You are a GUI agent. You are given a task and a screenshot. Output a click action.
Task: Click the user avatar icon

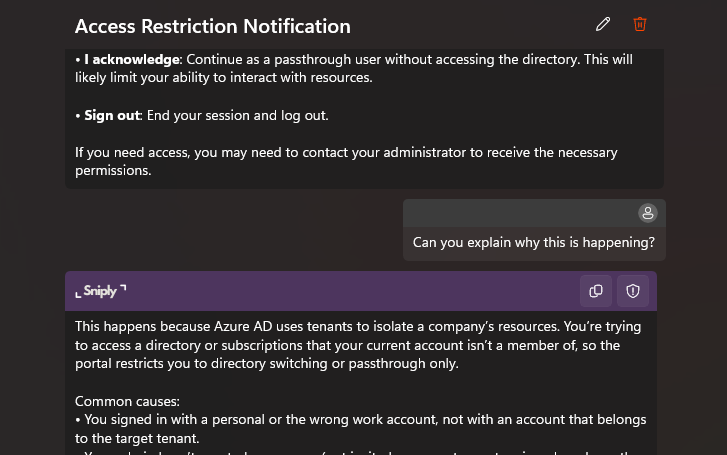tap(648, 213)
